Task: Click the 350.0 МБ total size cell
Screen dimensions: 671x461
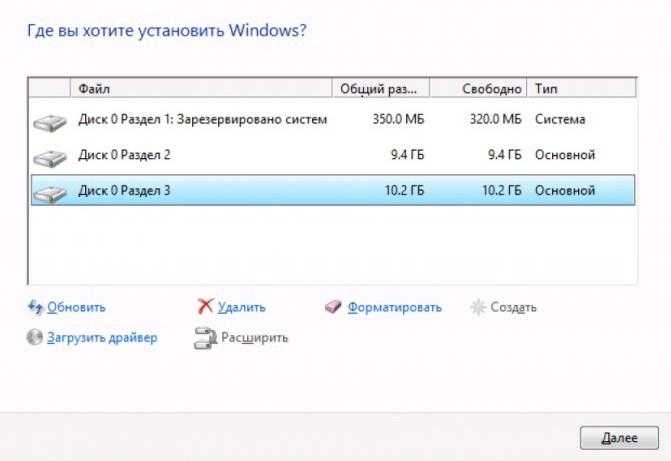Action: [398, 119]
